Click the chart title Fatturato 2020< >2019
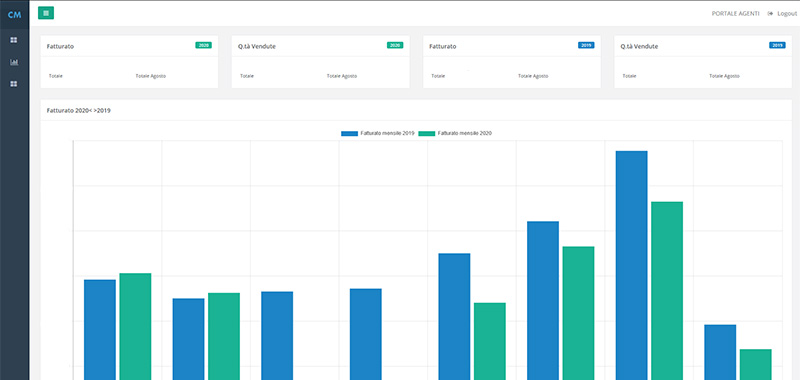 [79, 110]
